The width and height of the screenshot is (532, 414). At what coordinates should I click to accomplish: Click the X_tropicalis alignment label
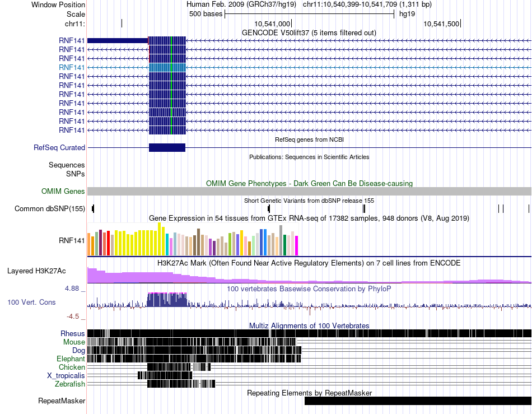click(x=66, y=376)
